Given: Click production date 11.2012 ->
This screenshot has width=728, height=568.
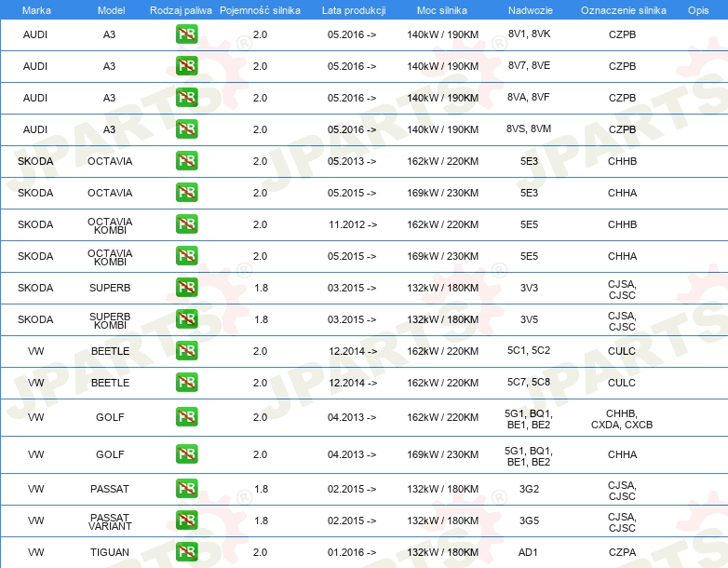Looking at the screenshot, I should [353, 224].
